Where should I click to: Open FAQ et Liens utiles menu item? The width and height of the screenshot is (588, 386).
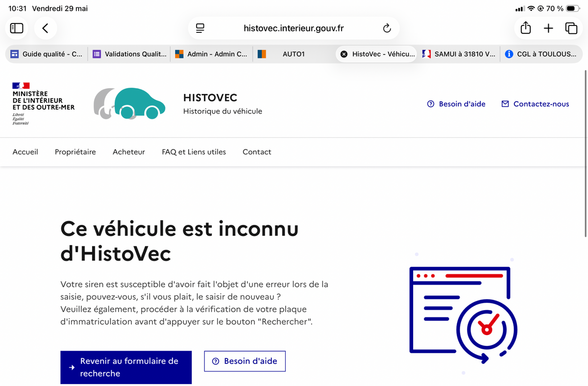tap(194, 152)
